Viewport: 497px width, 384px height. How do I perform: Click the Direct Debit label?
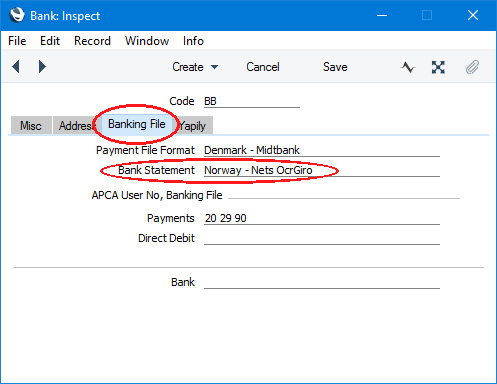(x=166, y=238)
